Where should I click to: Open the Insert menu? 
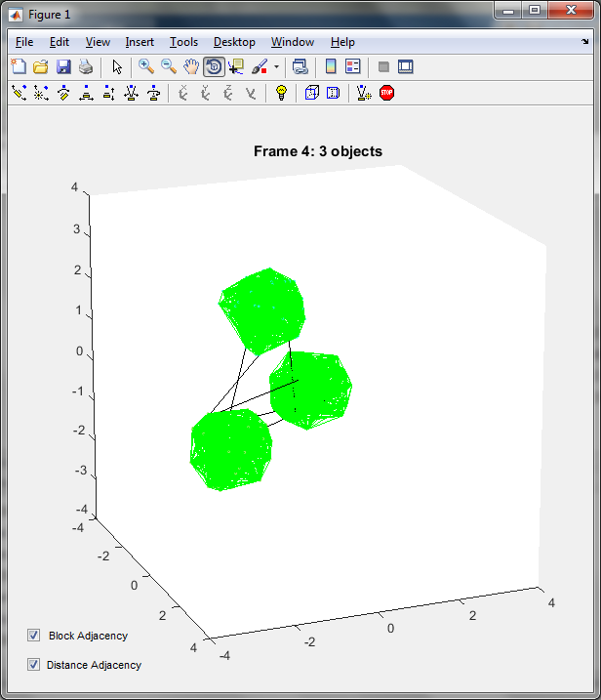140,42
